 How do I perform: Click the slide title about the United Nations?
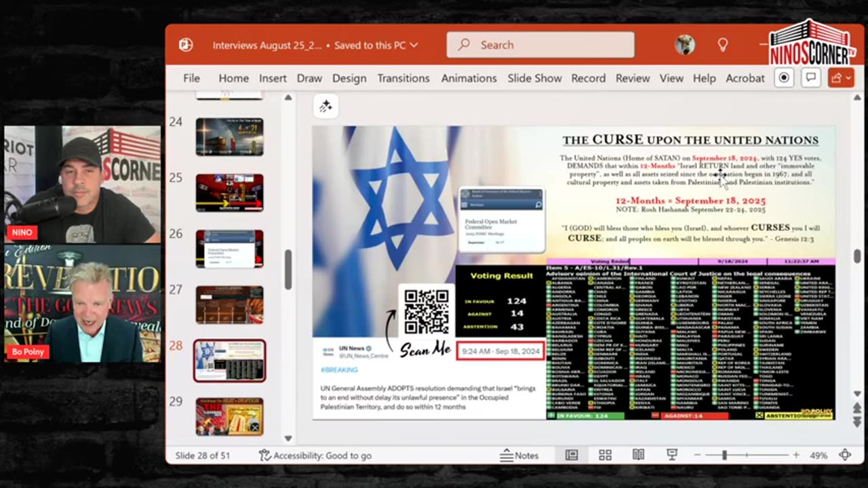(x=690, y=140)
